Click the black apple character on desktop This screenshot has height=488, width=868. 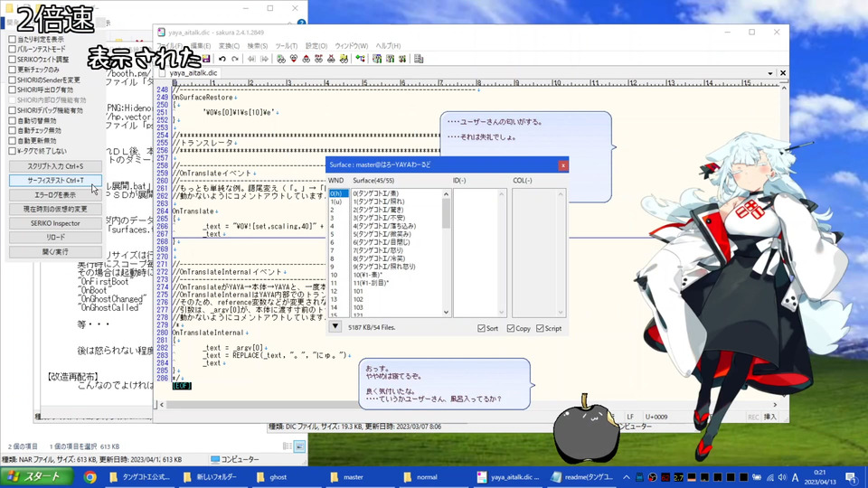[586, 429]
